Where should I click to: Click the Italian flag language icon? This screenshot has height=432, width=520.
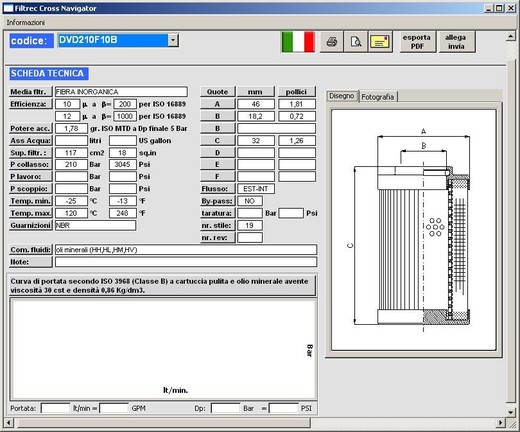(298, 42)
